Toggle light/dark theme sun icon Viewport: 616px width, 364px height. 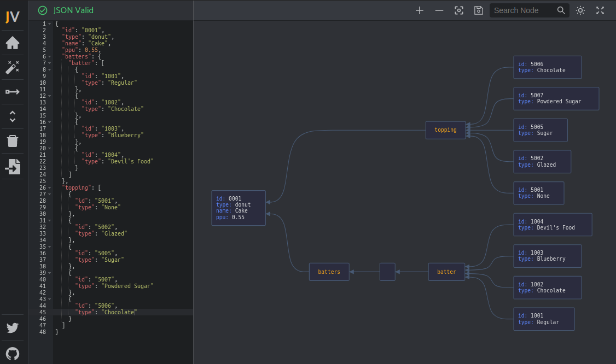click(580, 10)
